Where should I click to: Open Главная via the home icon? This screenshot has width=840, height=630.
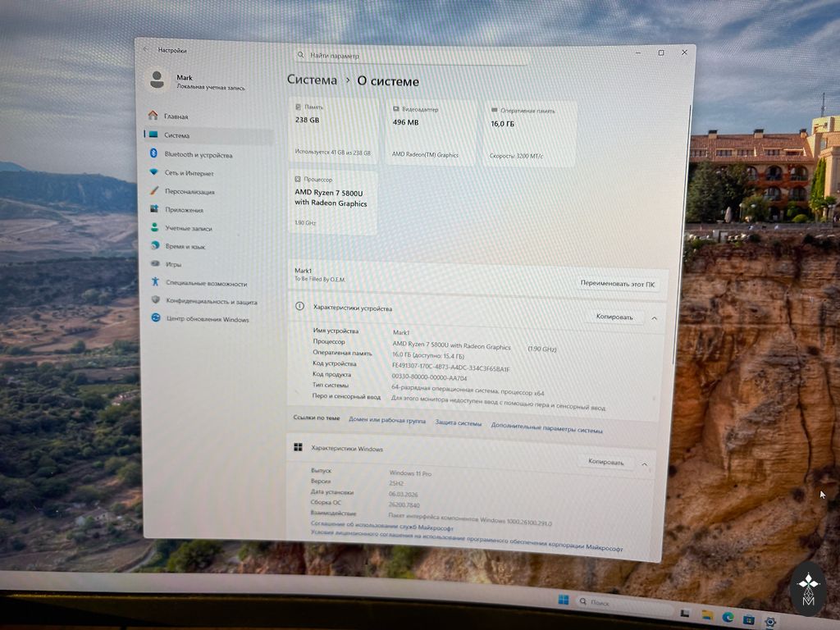tap(153, 116)
